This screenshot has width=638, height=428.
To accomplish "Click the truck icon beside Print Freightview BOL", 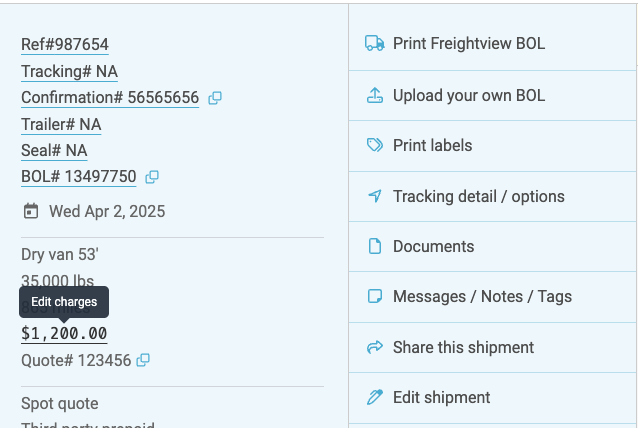I will (375, 44).
